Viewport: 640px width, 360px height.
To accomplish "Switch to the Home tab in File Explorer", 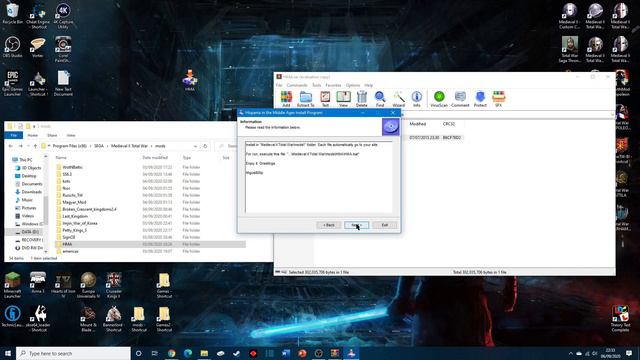I will click(32, 135).
